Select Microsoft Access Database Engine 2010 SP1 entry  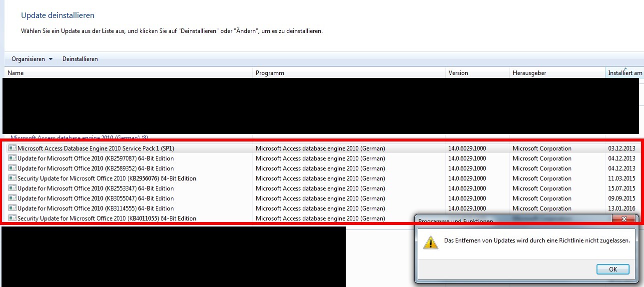(96, 148)
